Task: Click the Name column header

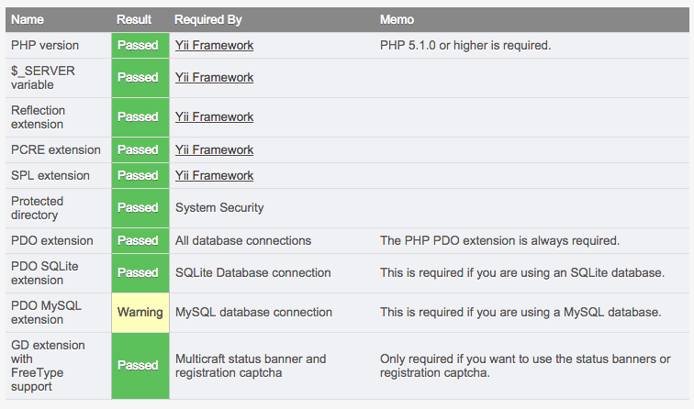Action: tap(28, 20)
